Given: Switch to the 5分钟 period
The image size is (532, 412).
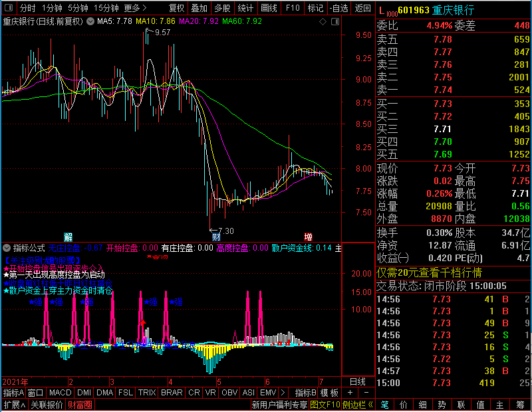Looking at the screenshot, I should point(78,8).
